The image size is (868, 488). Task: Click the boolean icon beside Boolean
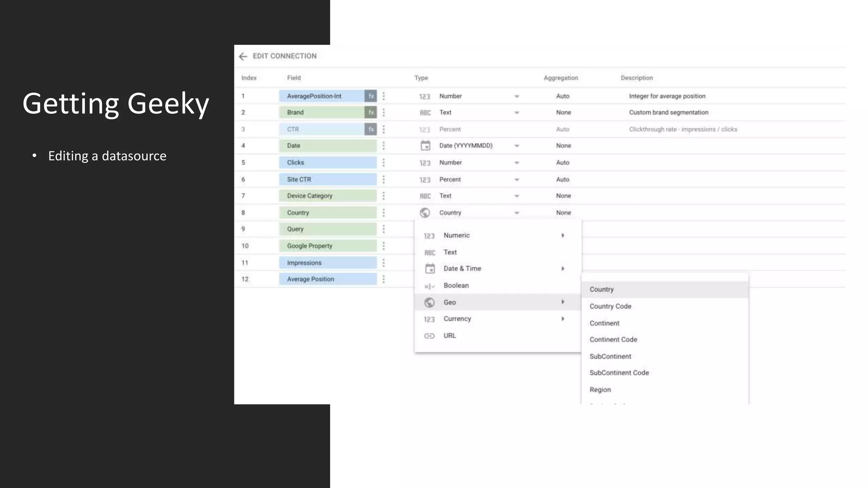[430, 286]
